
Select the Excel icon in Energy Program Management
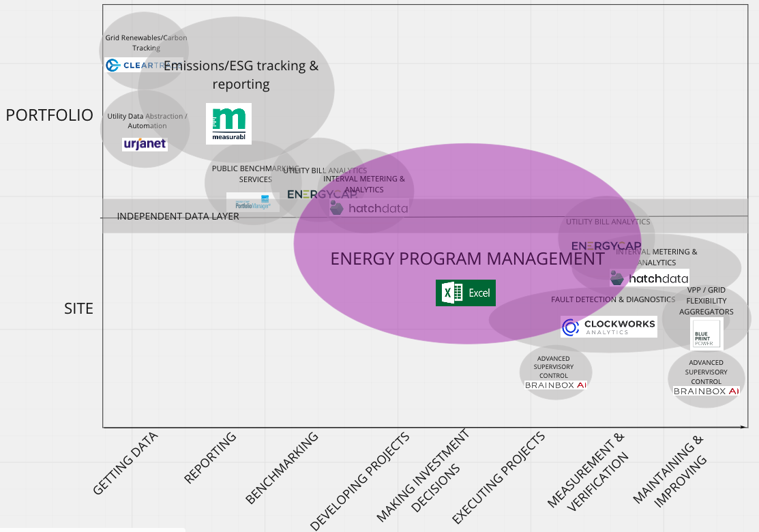pos(466,292)
